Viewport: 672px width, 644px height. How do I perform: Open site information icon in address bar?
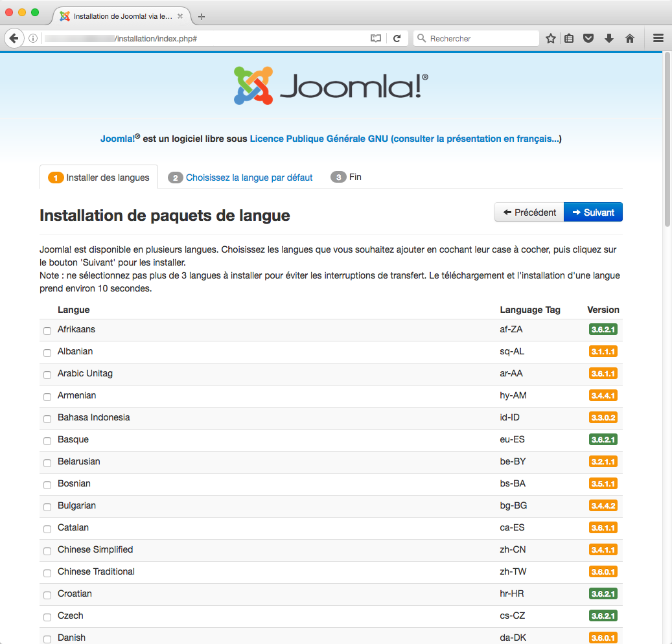coord(33,39)
